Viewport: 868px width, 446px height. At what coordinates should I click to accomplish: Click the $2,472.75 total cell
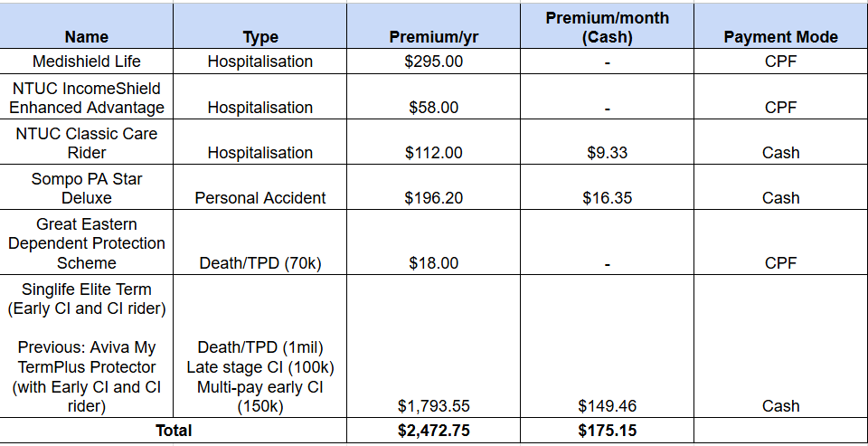[x=433, y=431]
